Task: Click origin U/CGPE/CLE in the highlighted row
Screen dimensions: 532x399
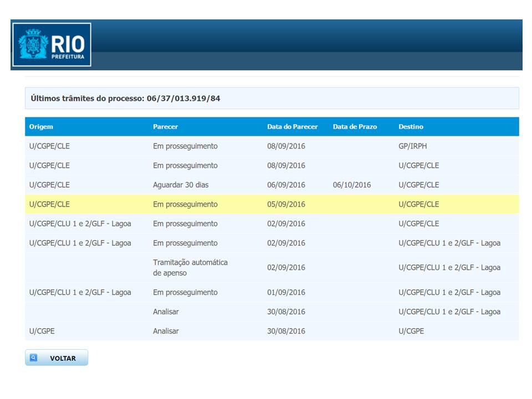Action: point(49,204)
